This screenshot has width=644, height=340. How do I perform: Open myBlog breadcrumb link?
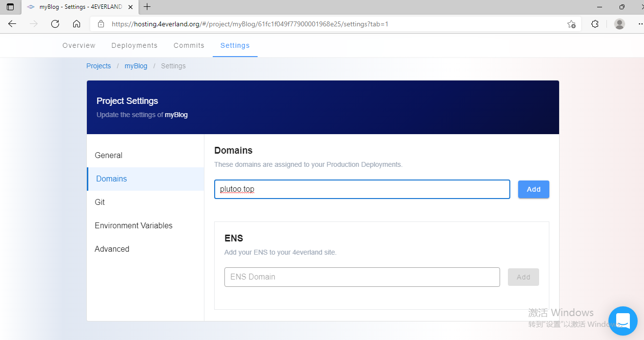point(136,66)
